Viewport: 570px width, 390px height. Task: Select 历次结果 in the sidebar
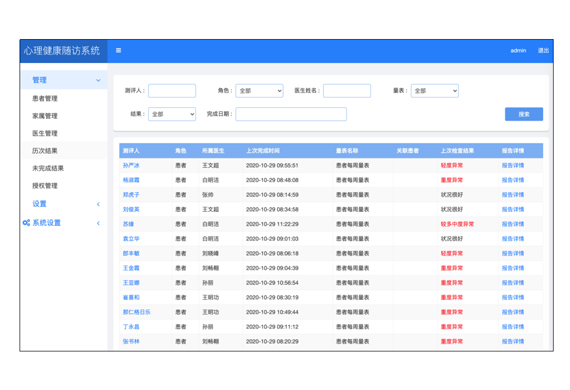[x=45, y=151]
